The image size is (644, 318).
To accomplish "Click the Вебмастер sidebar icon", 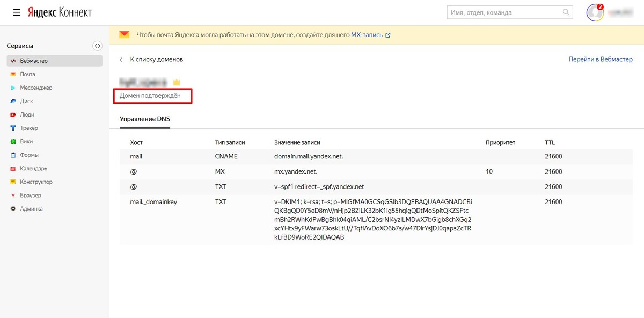I will [13, 61].
